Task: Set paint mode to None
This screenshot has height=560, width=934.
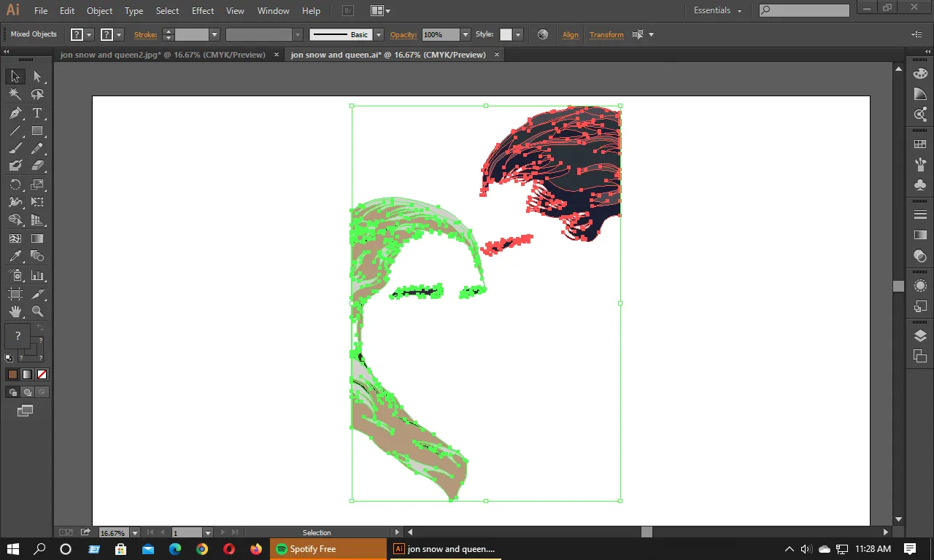Action: pos(42,374)
